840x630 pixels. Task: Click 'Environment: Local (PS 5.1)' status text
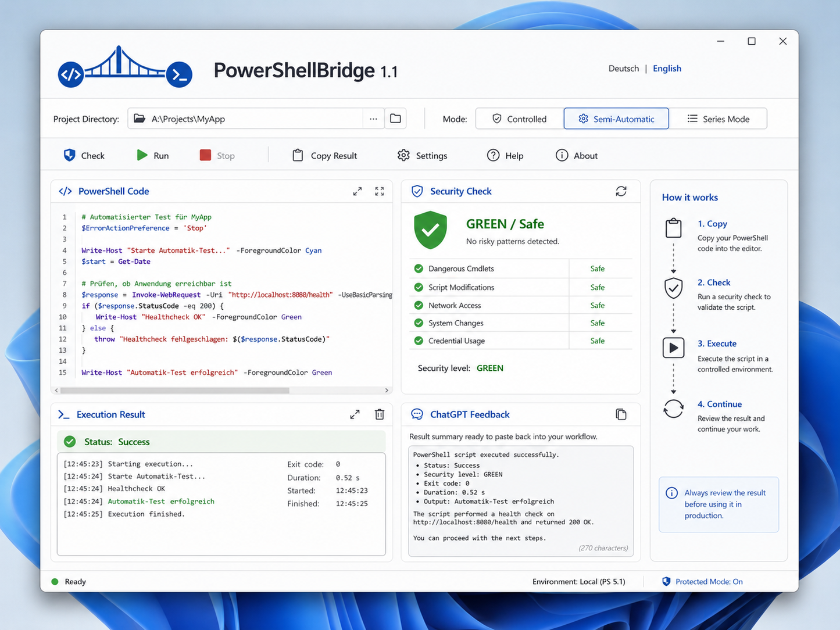tap(579, 581)
